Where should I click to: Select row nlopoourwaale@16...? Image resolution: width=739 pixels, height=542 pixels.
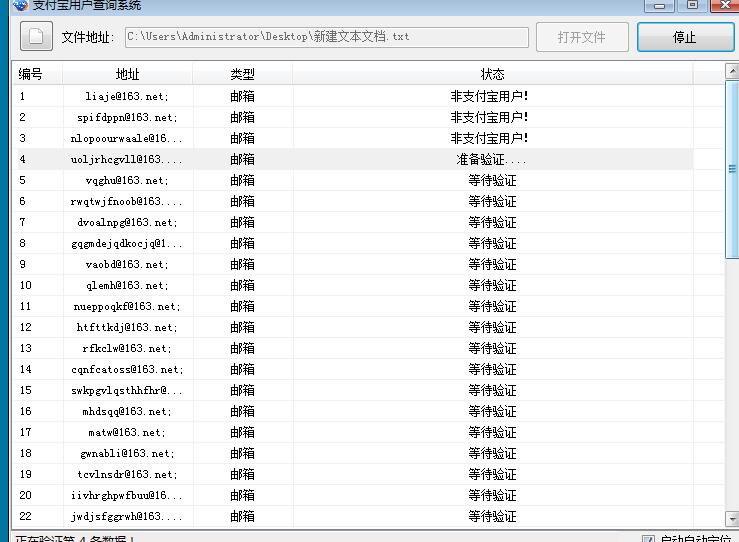(353, 138)
